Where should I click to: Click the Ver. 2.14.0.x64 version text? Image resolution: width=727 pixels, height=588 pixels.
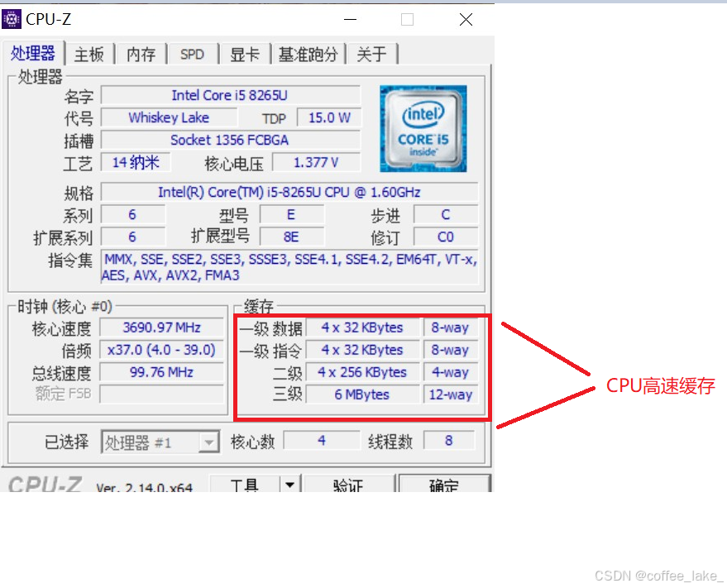point(144,487)
